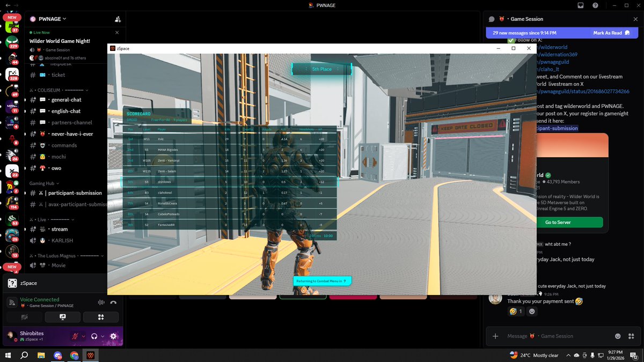
Task: Open weather widget 24°C Mostly clear
Action: click(534, 355)
